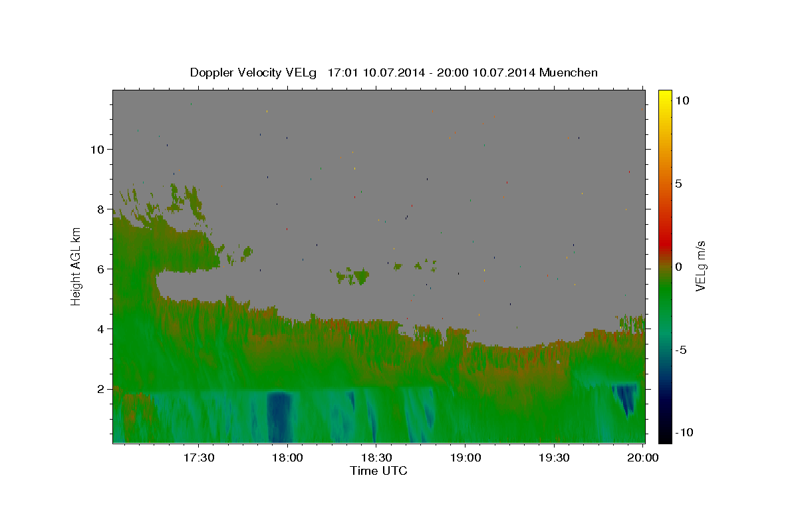Click the "Height AGL km" axis label
The width and height of the screenshot is (798, 532).
point(76,267)
